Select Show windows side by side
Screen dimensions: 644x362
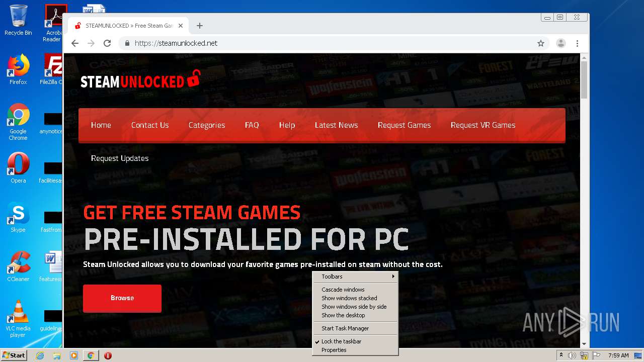point(355,307)
